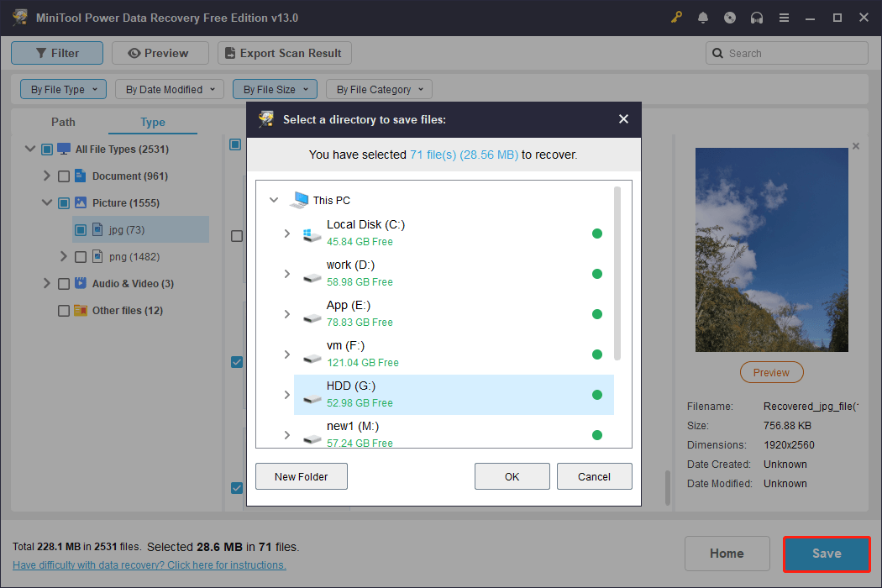Click the Preview toolbar button

point(160,54)
